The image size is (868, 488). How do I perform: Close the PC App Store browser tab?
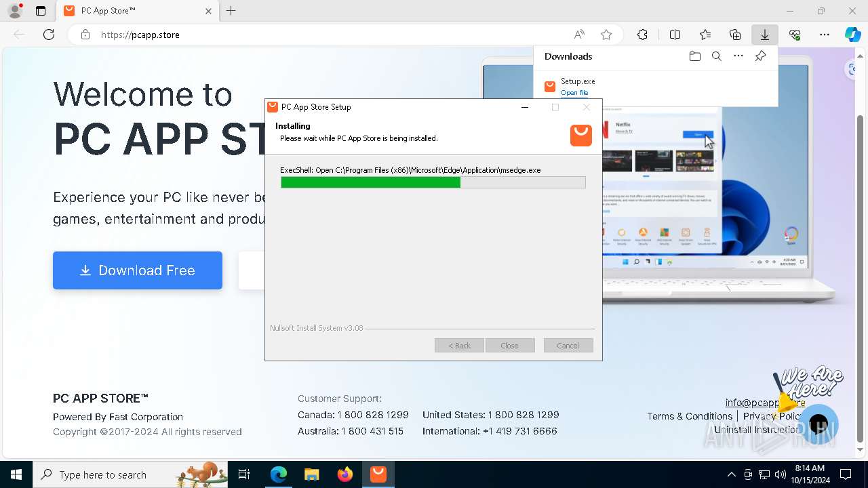209,11
